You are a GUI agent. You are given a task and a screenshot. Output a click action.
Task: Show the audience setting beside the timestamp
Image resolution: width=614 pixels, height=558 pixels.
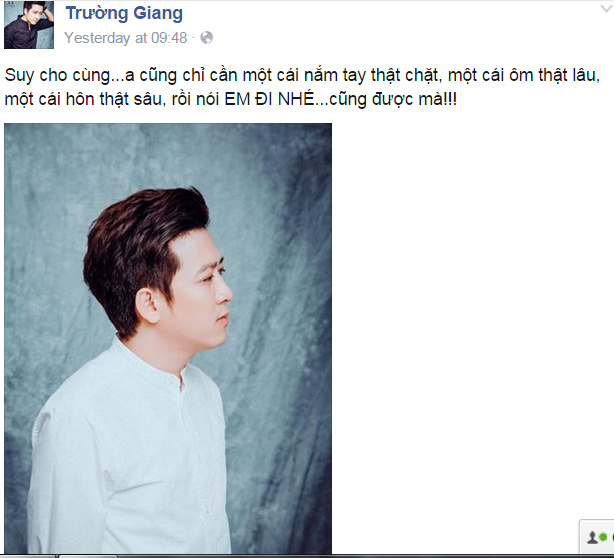[x=206, y=38]
